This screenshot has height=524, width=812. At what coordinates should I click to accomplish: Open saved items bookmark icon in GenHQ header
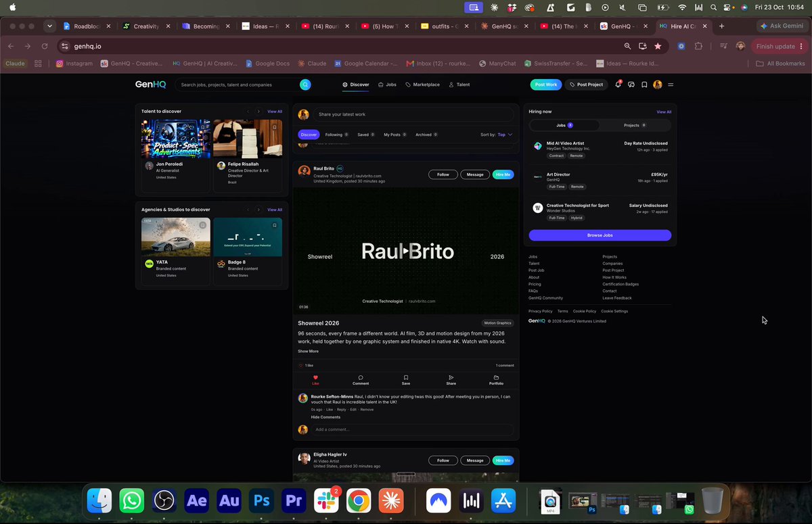coord(644,85)
